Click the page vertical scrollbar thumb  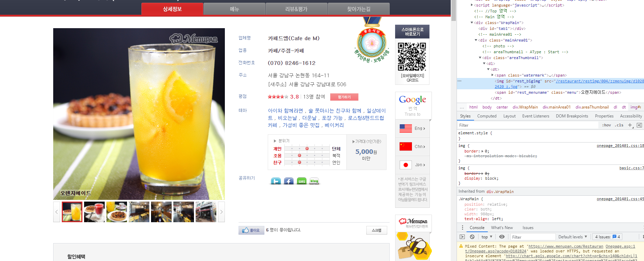(x=453, y=10)
